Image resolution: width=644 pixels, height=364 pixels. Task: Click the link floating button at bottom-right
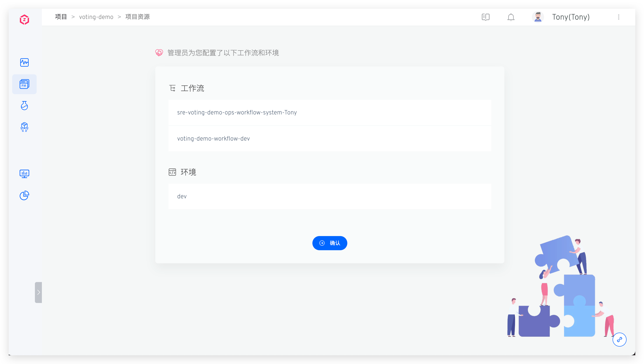[620, 340]
